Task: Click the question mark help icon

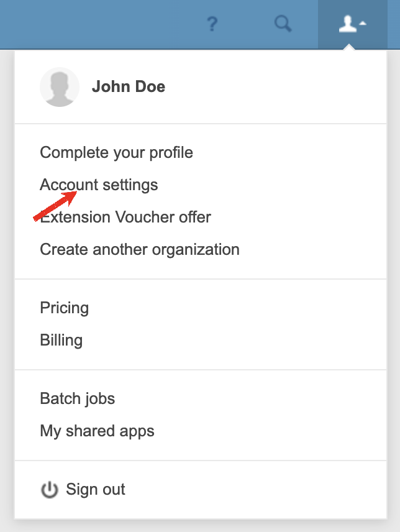Action: point(212,25)
